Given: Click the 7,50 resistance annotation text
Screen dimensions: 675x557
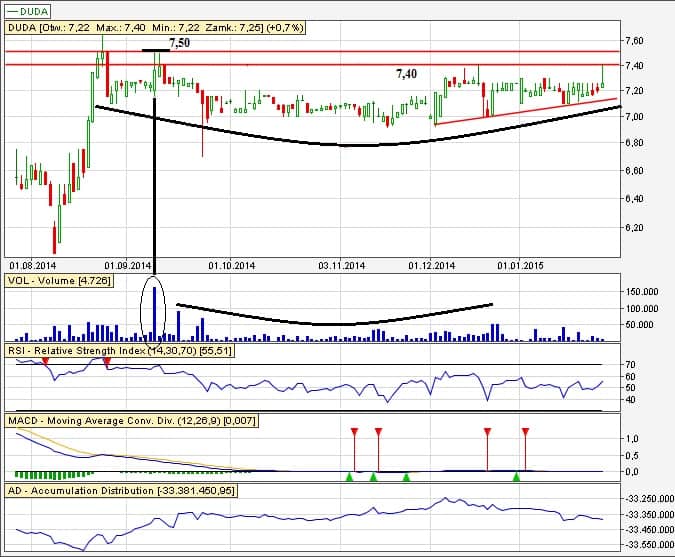Looking at the screenshot, I should click(x=179, y=44).
